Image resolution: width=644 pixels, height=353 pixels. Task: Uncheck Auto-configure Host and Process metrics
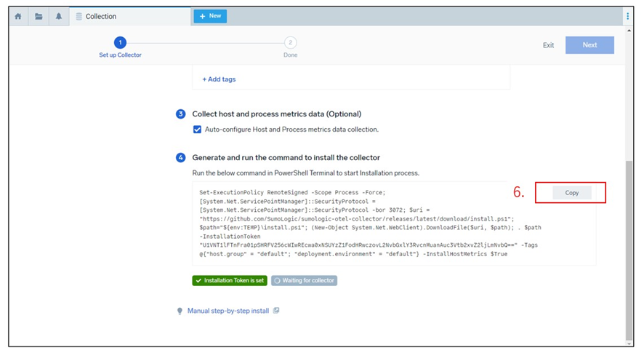pyautogui.click(x=197, y=130)
